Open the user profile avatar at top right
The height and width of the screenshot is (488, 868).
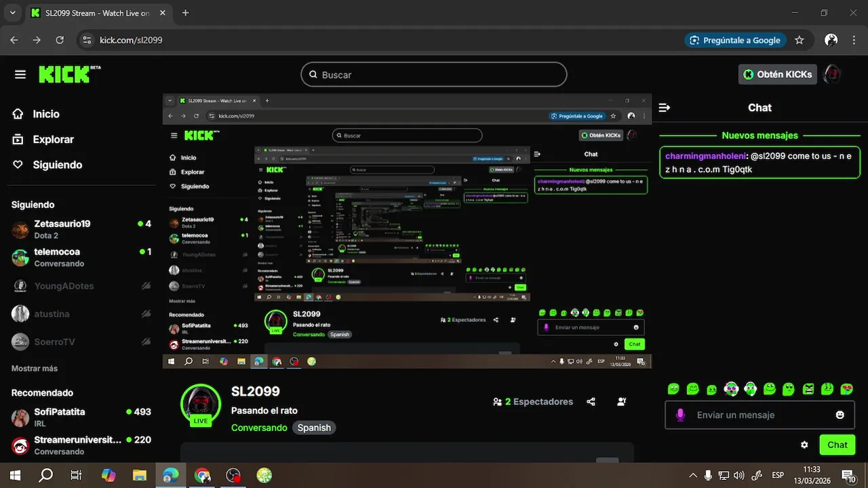click(831, 75)
